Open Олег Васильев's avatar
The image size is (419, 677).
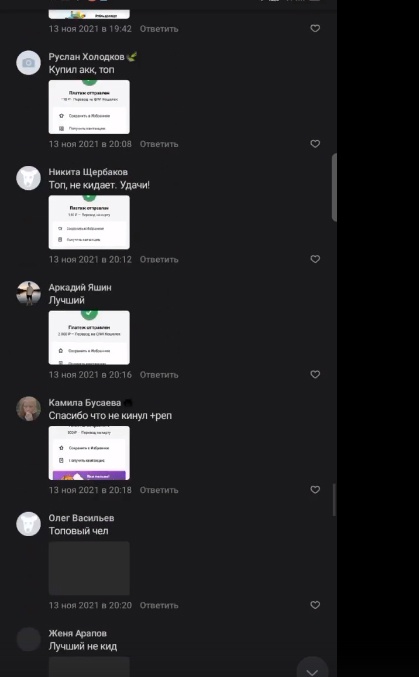tap(29, 524)
